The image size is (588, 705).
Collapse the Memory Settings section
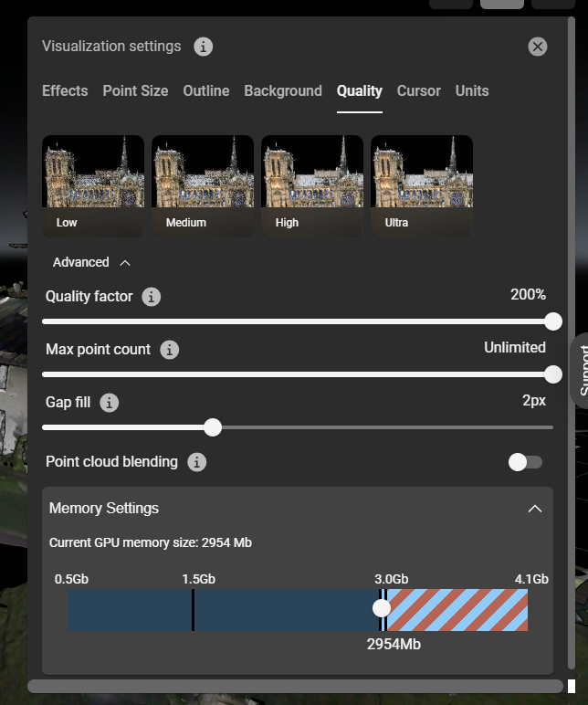coord(535,509)
